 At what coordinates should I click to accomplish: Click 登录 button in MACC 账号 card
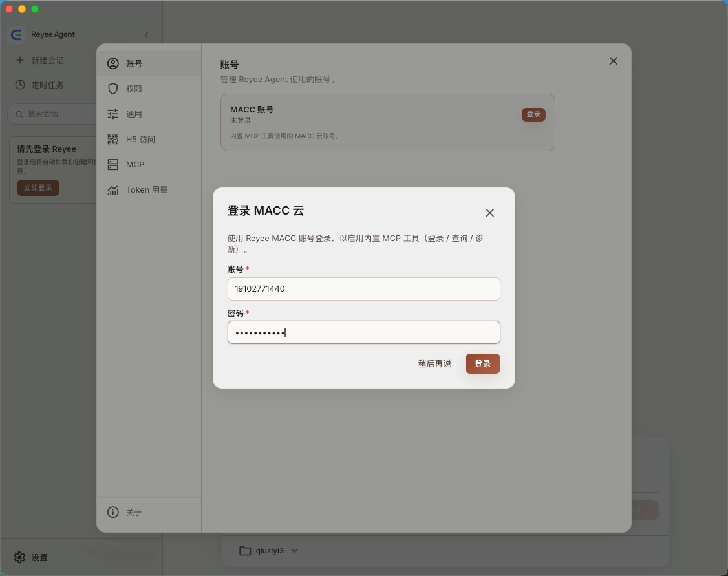click(533, 114)
